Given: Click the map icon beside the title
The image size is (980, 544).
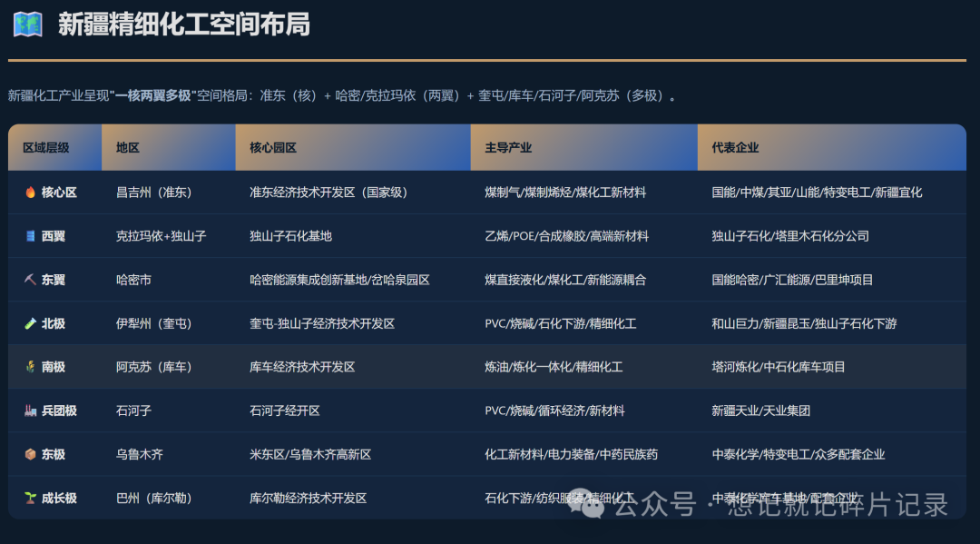Looking at the screenshot, I should (x=28, y=25).
